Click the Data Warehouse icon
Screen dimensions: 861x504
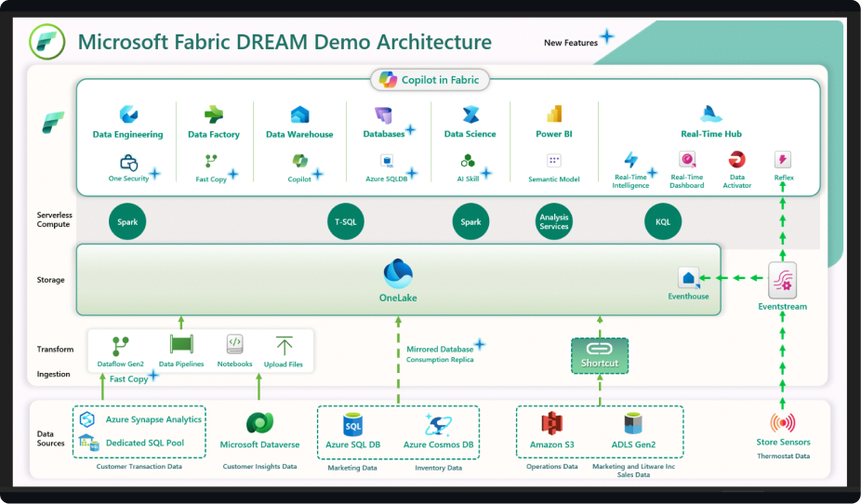(x=299, y=114)
